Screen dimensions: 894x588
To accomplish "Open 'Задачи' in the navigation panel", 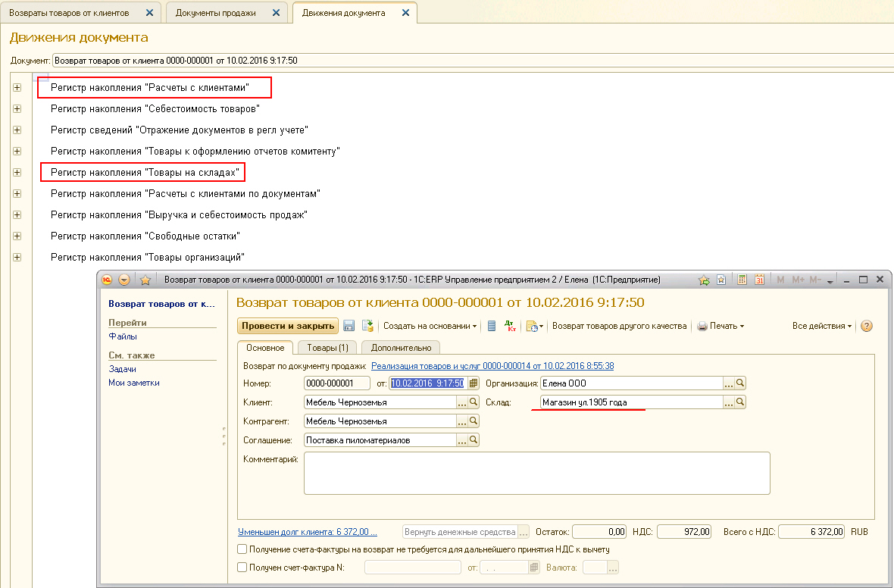I will (122, 369).
